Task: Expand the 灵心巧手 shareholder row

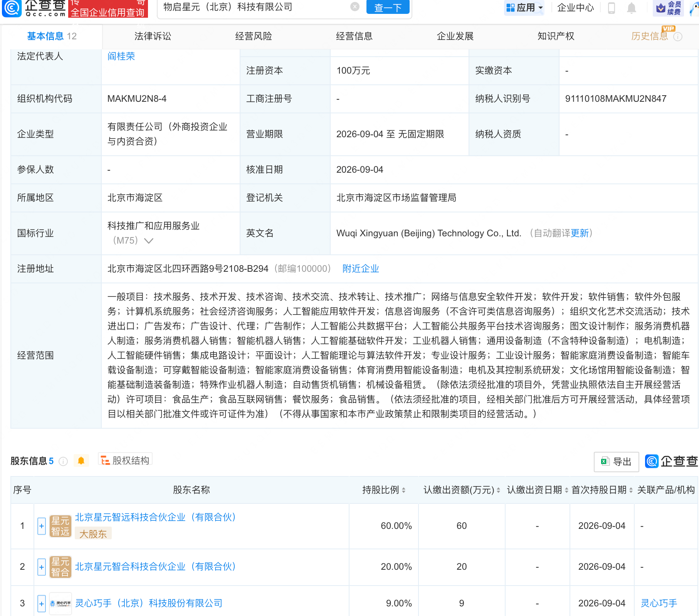Action: (42, 603)
